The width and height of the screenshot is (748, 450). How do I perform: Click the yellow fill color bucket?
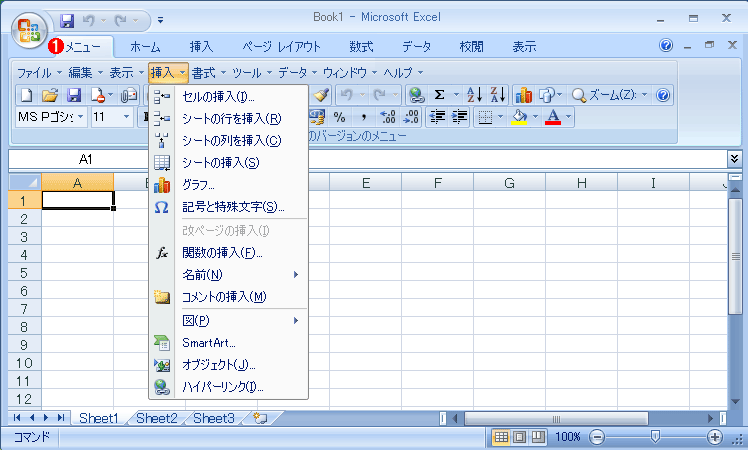pos(519,117)
